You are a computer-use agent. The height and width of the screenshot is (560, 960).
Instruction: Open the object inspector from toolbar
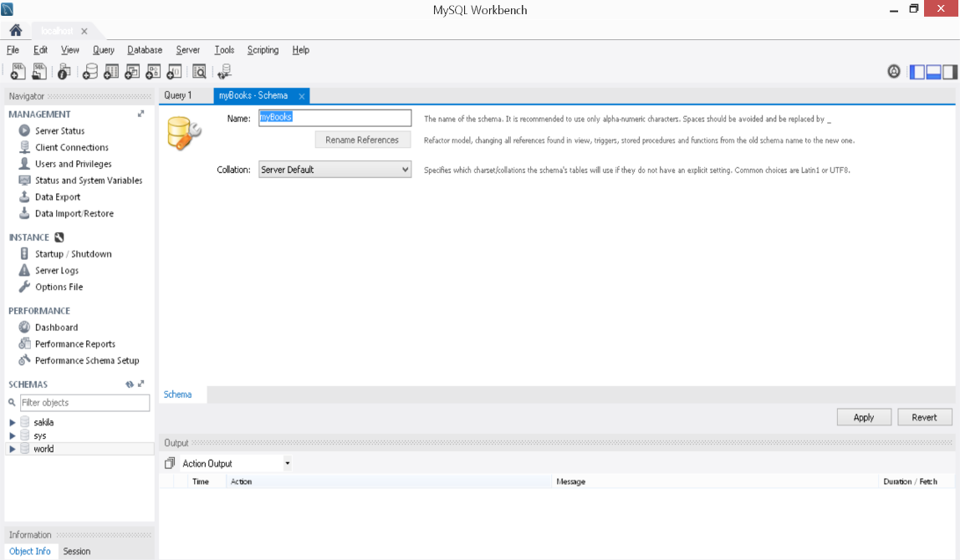click(x=64, y=72)
